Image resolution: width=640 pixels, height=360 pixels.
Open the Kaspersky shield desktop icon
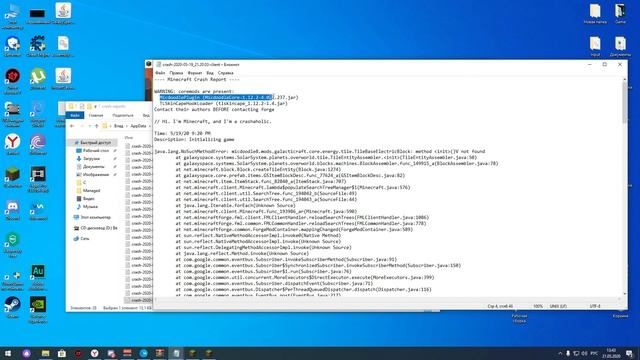click(x=13, y=245)
